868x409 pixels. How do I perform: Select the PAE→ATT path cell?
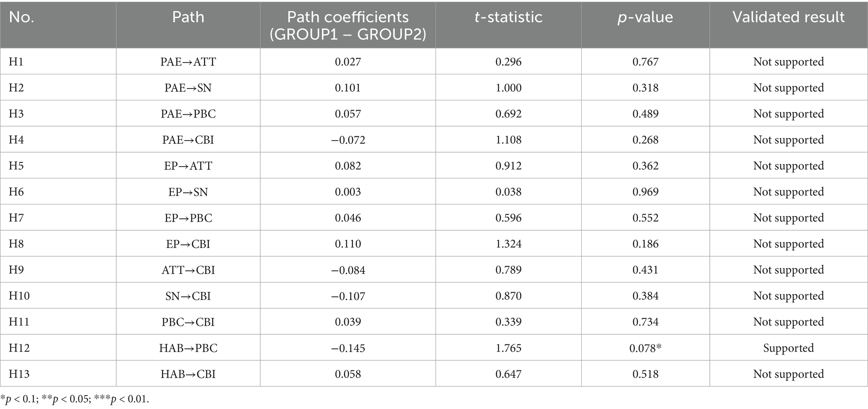[188, 62]
